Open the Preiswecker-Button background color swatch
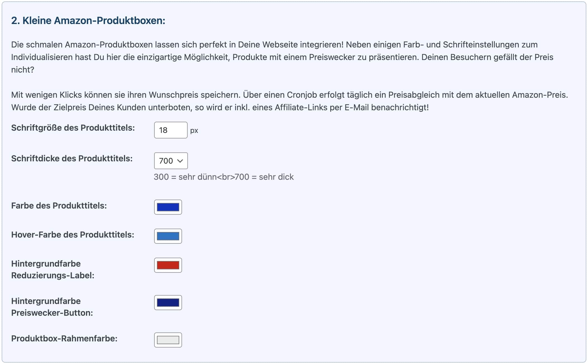This screenshot has height=364, width=588. click(168, 303)
